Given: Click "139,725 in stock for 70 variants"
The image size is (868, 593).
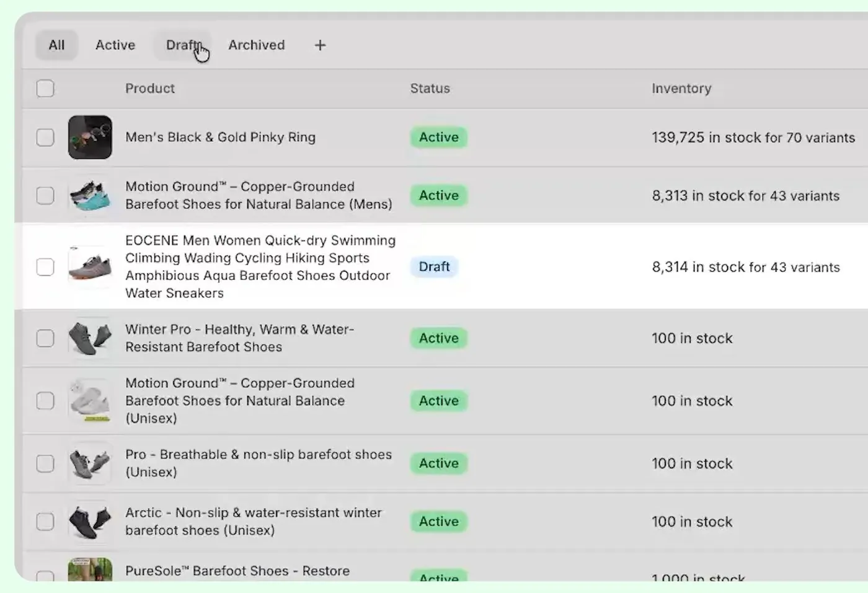Looking at the screenshot, I should (x=753, y=138).
